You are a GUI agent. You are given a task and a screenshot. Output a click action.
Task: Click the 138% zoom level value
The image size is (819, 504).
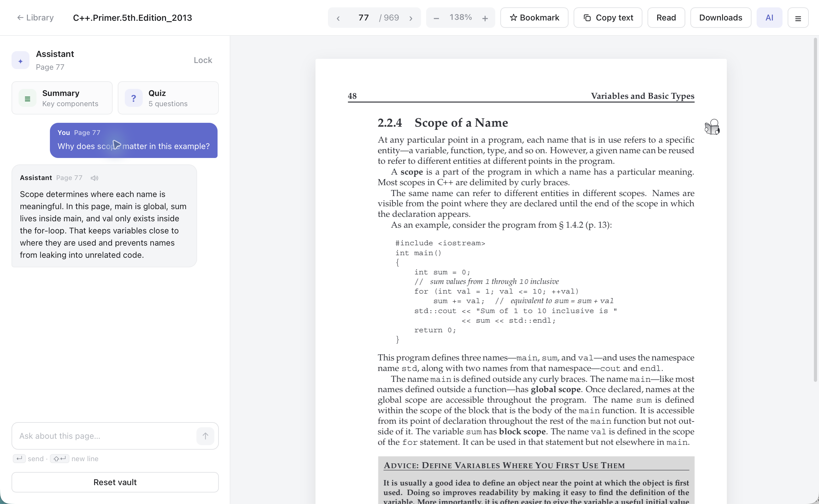[x=460, y=17]
